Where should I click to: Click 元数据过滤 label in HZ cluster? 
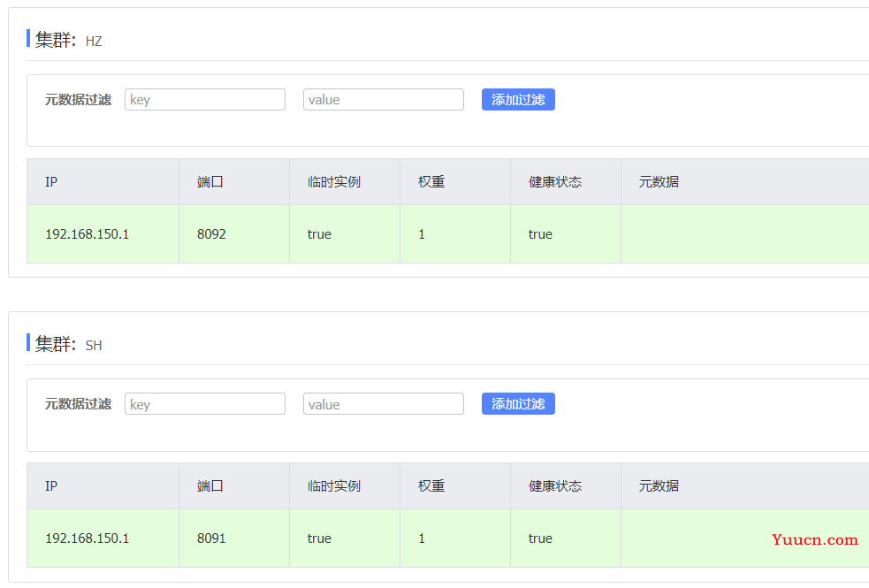[78, 100]
